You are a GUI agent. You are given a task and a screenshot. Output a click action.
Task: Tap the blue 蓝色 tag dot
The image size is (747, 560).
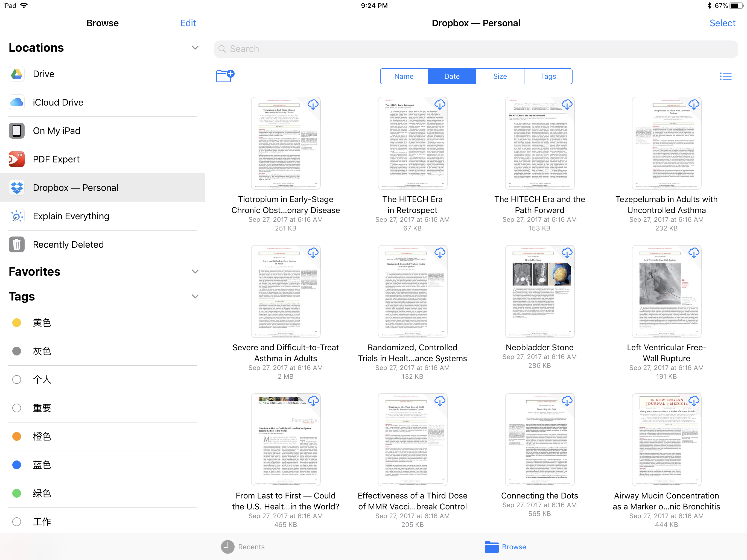17,465
